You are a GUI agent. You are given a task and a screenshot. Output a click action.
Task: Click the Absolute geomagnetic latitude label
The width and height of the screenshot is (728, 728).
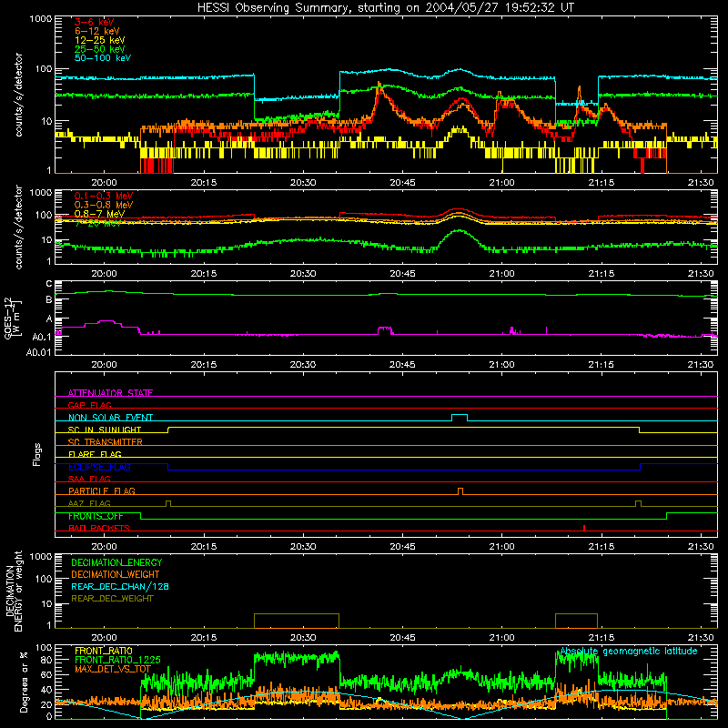tap(629, 651)
